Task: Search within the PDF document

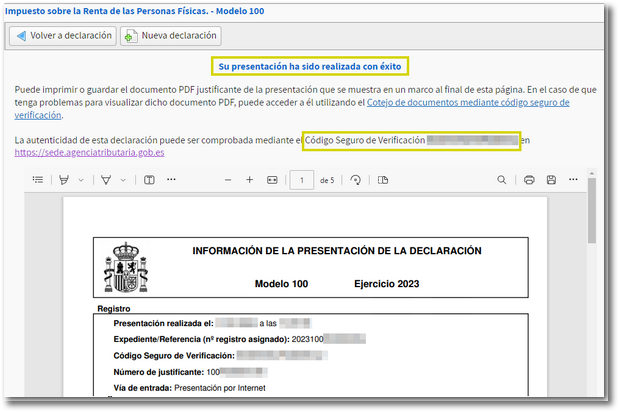Action: 502,180
